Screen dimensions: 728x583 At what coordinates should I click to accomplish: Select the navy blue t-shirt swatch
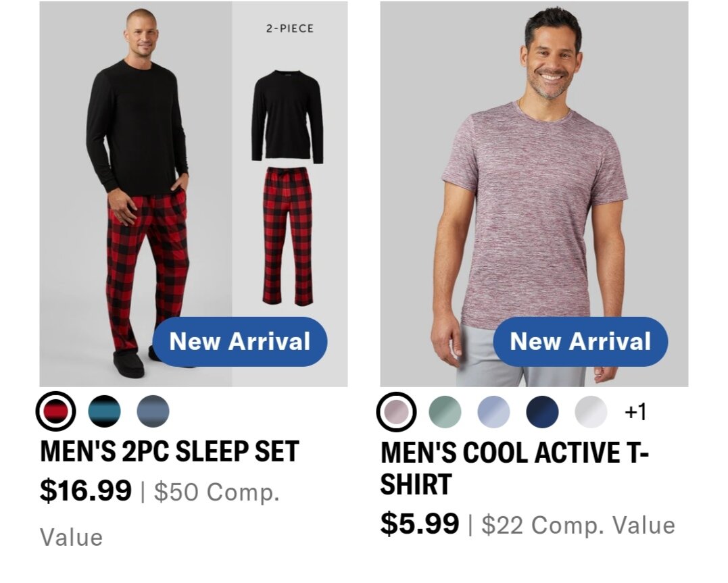tap(542, 411)
